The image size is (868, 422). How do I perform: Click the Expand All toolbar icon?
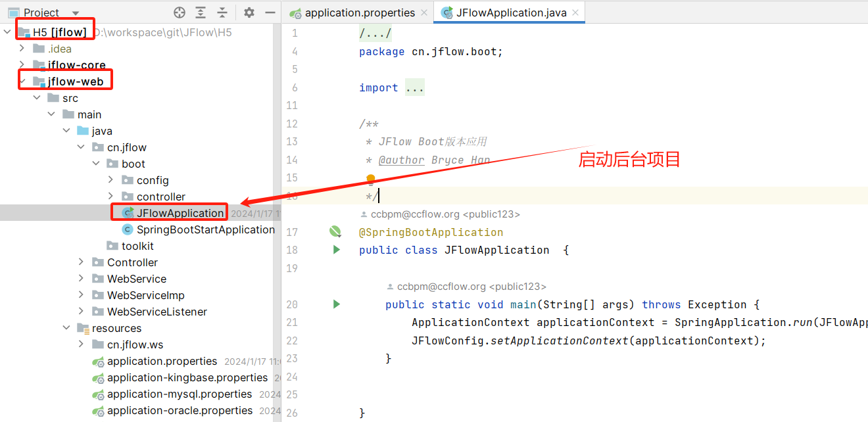coord(201,12)
